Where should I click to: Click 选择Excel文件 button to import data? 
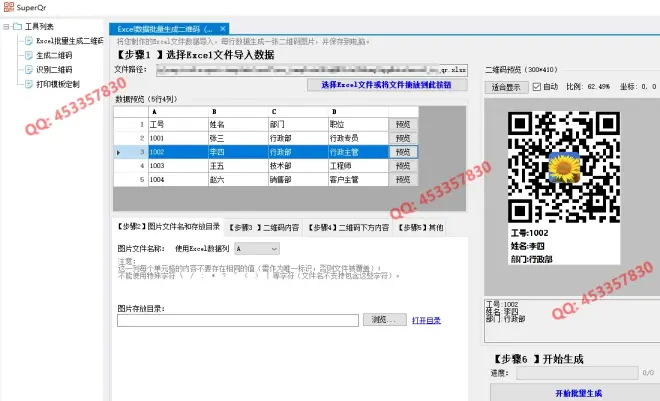386,86
